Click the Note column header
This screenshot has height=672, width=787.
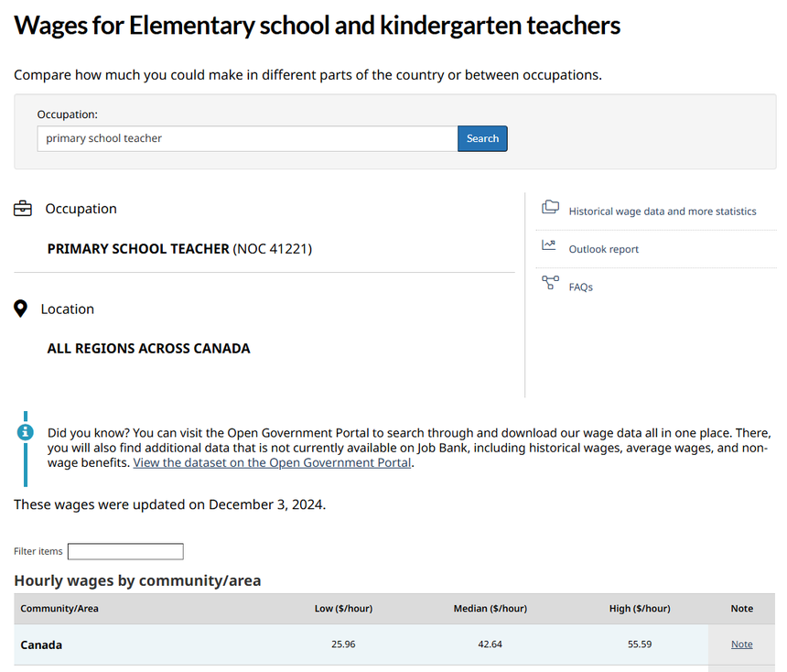click(x=742, y=609)
